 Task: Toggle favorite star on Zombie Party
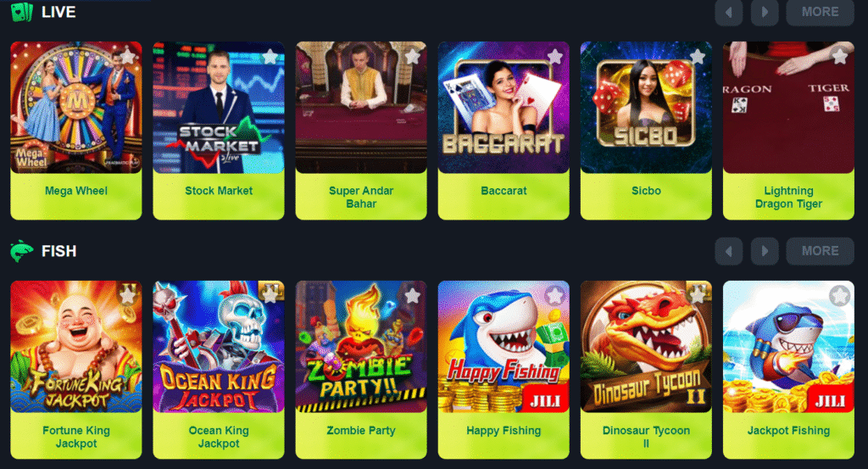click(413, 296)
